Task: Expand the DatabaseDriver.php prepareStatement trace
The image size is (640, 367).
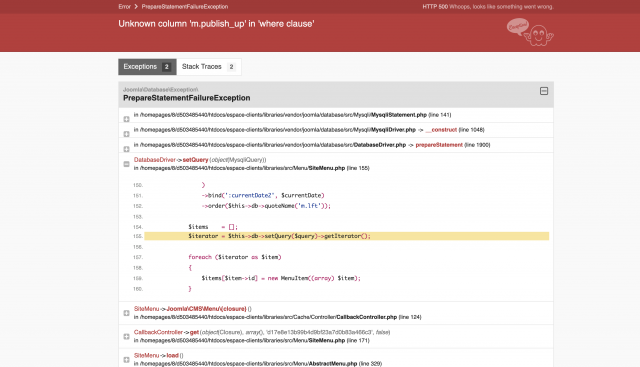Action: click(127, 149)
